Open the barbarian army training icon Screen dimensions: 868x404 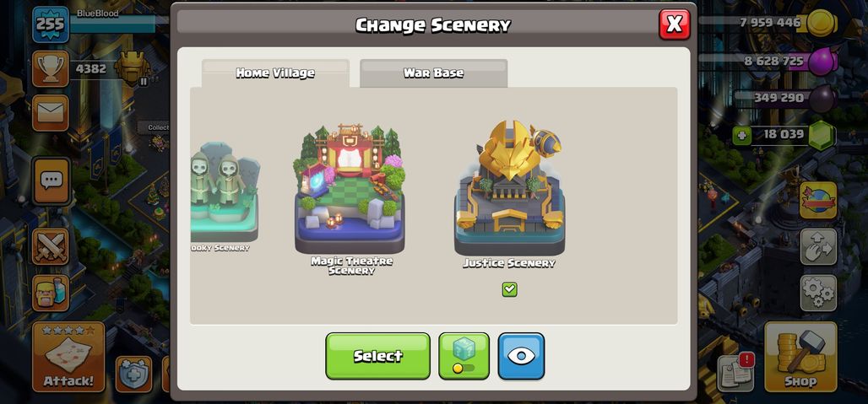tap(51, 293)
